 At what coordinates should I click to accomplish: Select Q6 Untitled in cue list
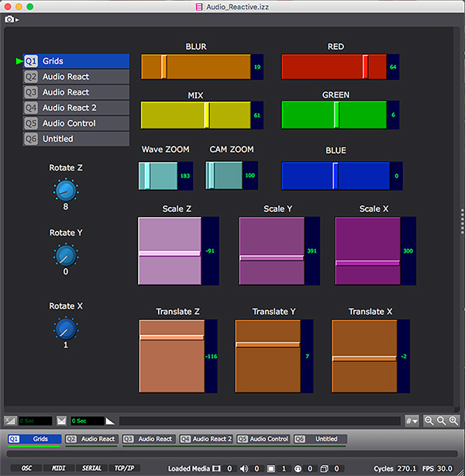76,139
